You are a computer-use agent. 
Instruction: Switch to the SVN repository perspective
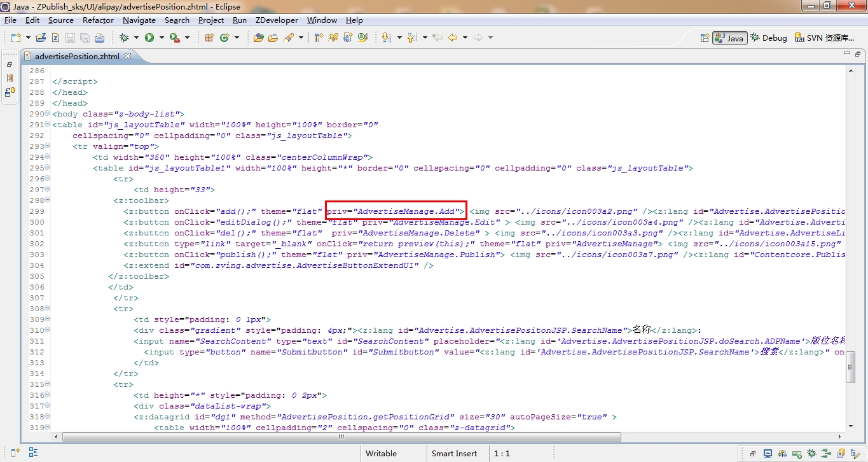coord(823,38)
